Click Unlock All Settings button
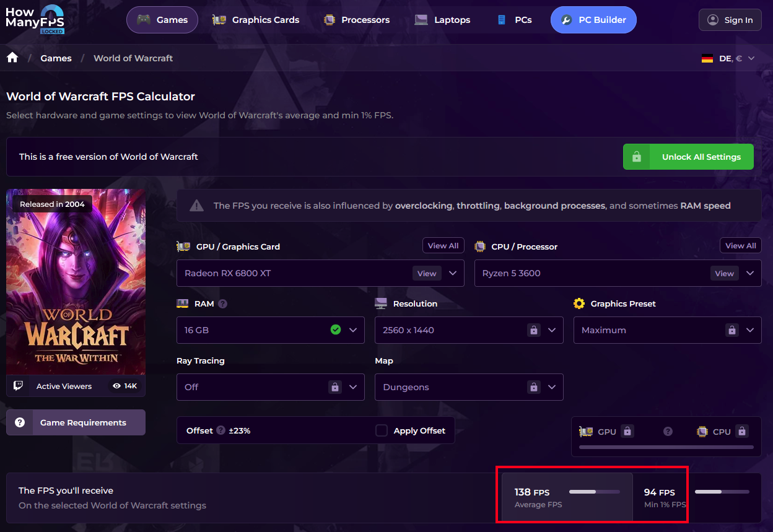Viewport: 773px width, 532px height. [688, 157]
